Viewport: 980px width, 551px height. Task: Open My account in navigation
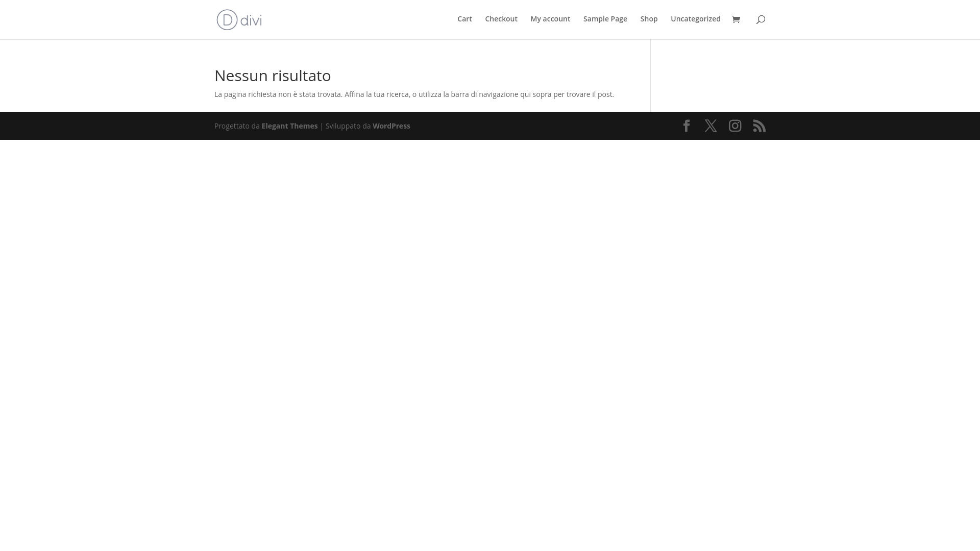[550, 19]
